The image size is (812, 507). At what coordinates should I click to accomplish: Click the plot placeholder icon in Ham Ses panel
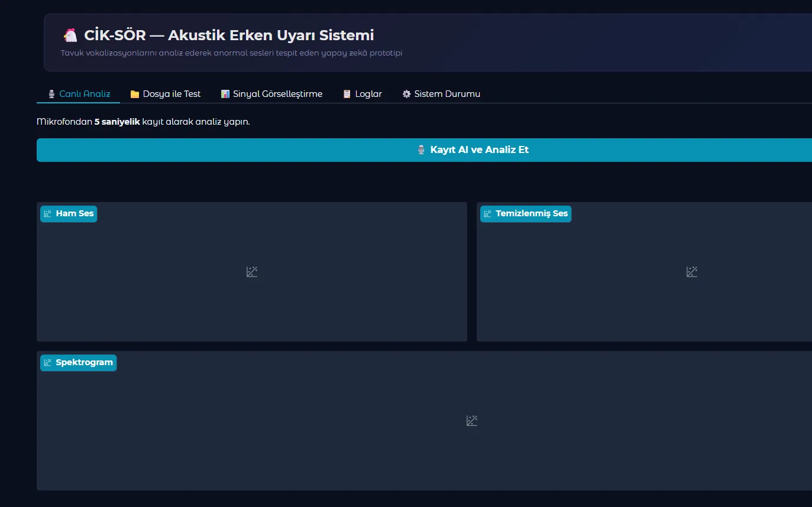click(x=252, y=272)
